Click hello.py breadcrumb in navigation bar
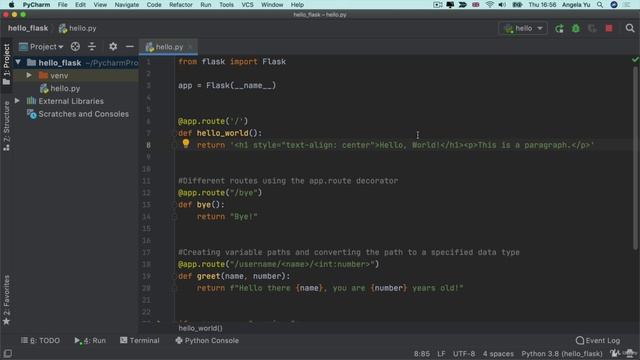Viewport: 640px width, 360px height. [x=78, y=28]
